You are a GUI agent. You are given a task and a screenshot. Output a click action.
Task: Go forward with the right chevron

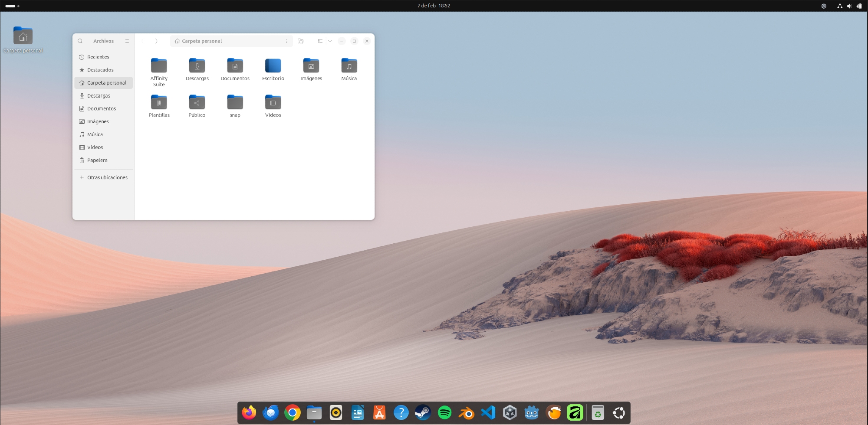pos(156,41)
